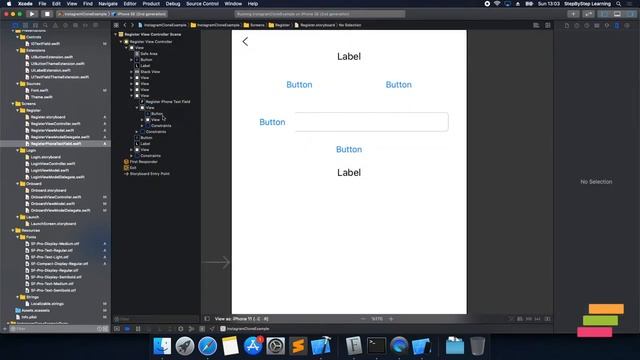This screenshot has width=640, height=360.
Task: Show the Connections inspector
Action: (x=627, y=25)
